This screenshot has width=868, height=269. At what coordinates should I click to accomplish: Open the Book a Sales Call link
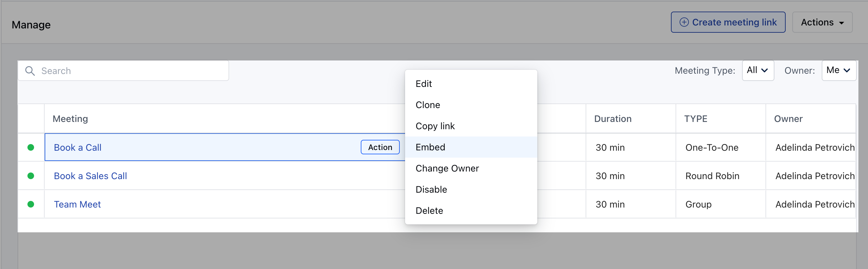coord(90,176)
